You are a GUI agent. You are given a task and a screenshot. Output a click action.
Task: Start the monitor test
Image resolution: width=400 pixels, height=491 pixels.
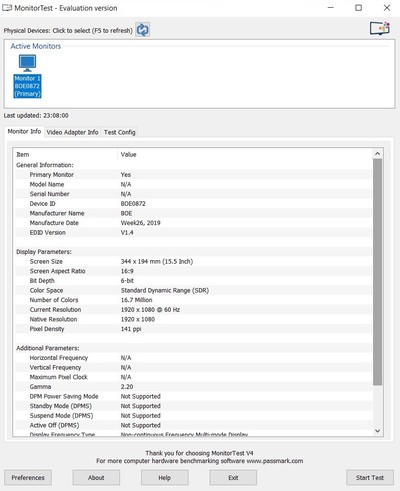tap(370, 478)
